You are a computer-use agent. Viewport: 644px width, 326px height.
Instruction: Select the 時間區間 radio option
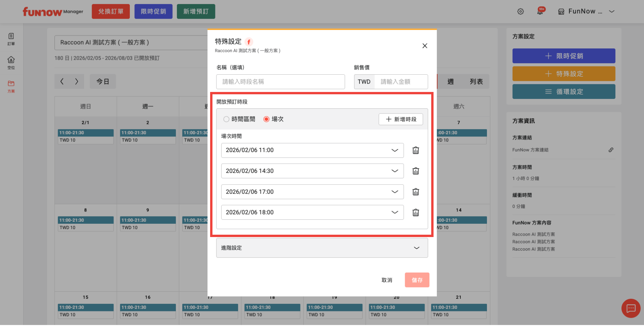tap(226, 119)
